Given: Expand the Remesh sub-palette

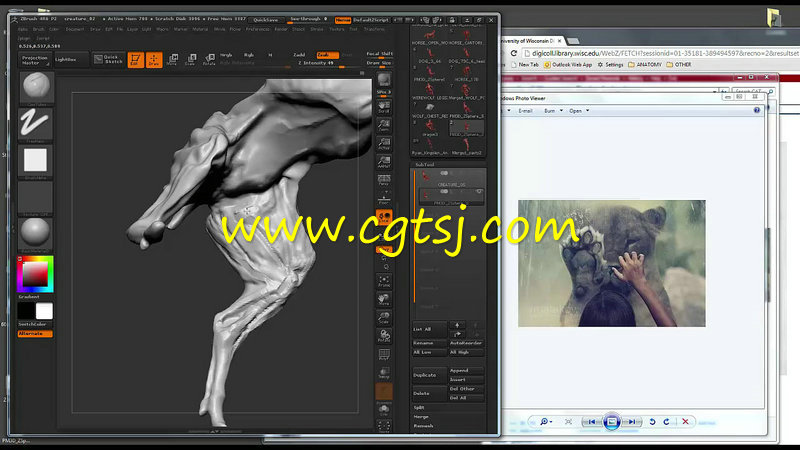Looking at the screenshot, I should pyautogui.click(x=423, y=426).
